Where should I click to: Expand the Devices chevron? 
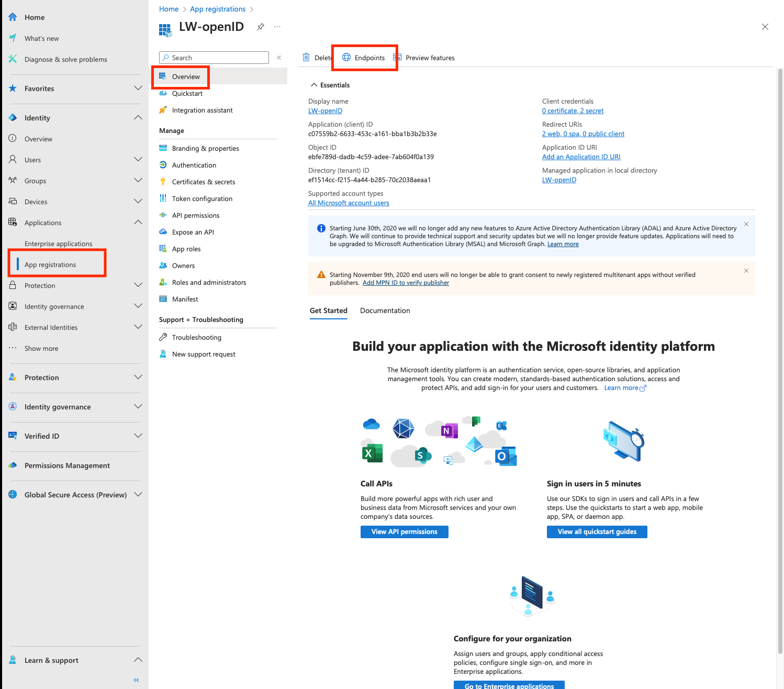pos(138,201)
